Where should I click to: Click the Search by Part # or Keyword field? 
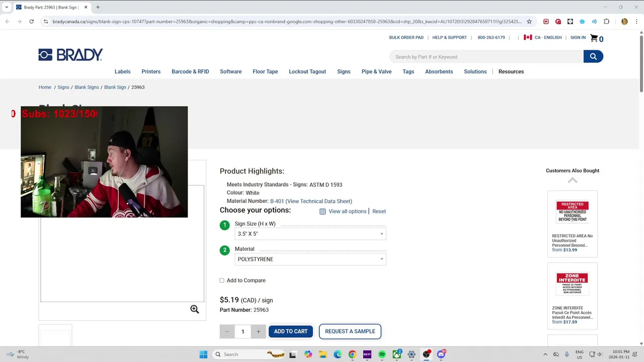486,57
